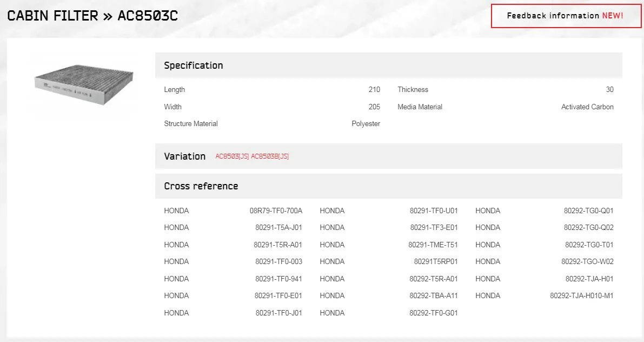This screenshot has height=342, width=644.
Task: Open variation link AC8503B[JS]
Action: point(270,156)
